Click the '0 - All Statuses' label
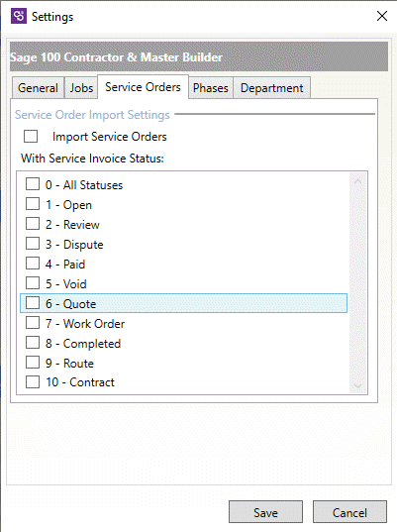 point(84,185)
